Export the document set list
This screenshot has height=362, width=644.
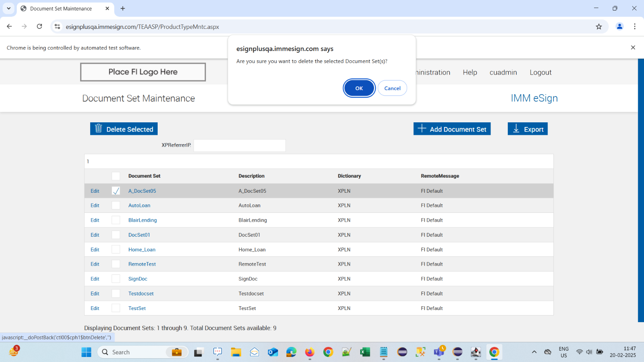[527, 129]
